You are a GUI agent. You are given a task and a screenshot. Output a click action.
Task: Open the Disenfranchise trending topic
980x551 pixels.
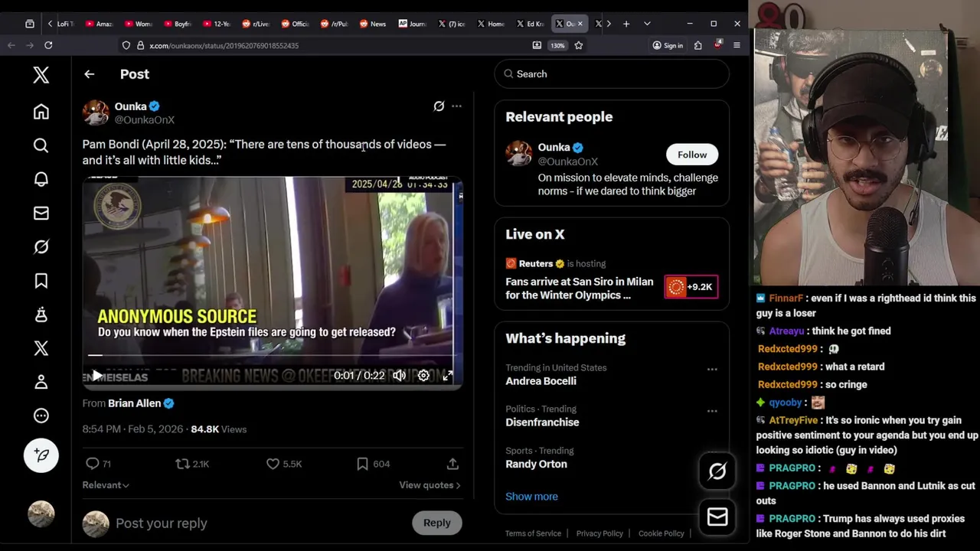point(542,422)
